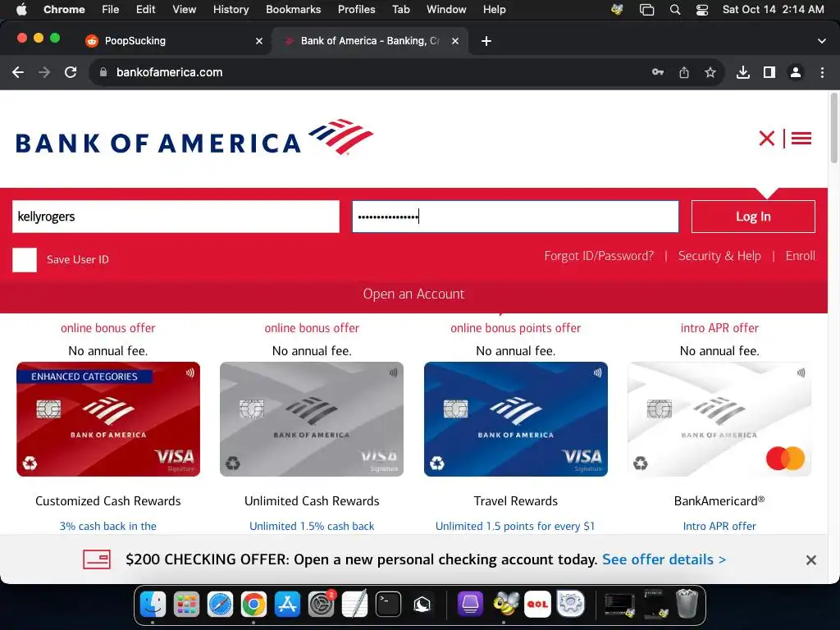Click the user ID field with kellyrogers

tap(176, 217)
